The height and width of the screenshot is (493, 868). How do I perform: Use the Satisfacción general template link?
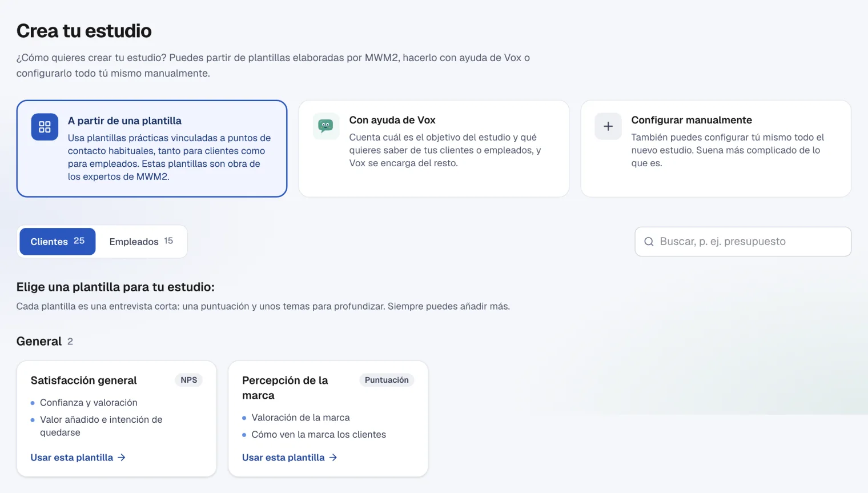tap(78, 458)
